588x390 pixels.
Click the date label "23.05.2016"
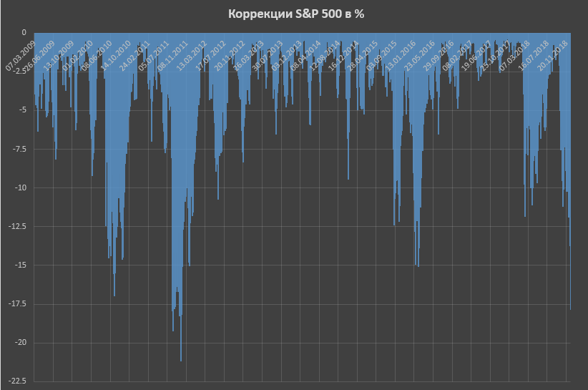point(420,56)
